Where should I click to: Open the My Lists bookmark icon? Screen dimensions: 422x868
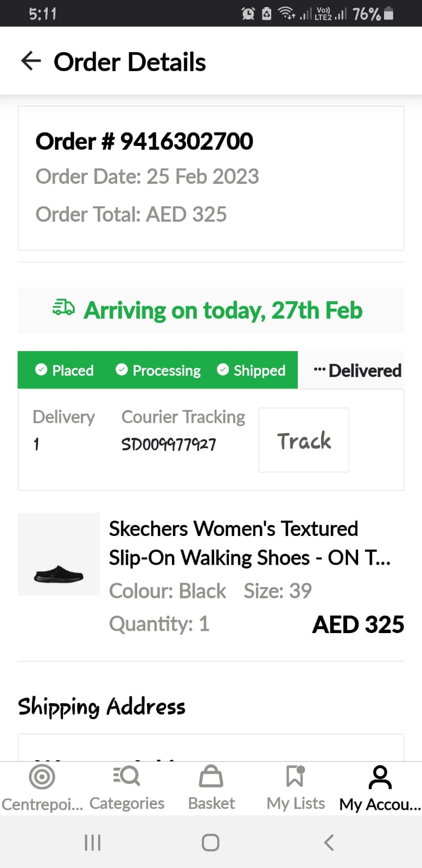[295, 776]
